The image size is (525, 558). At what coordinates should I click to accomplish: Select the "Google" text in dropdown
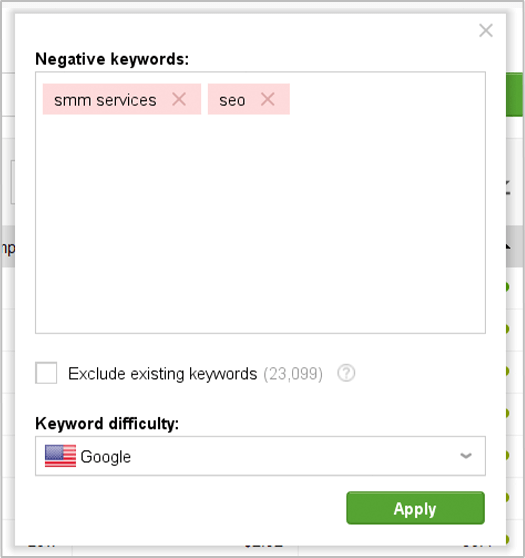(x=106, y=457)
